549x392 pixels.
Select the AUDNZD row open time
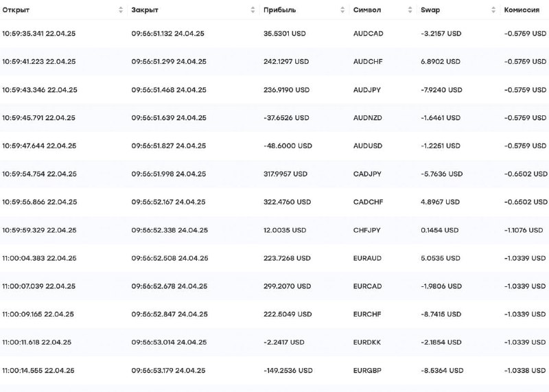point(38,118)
